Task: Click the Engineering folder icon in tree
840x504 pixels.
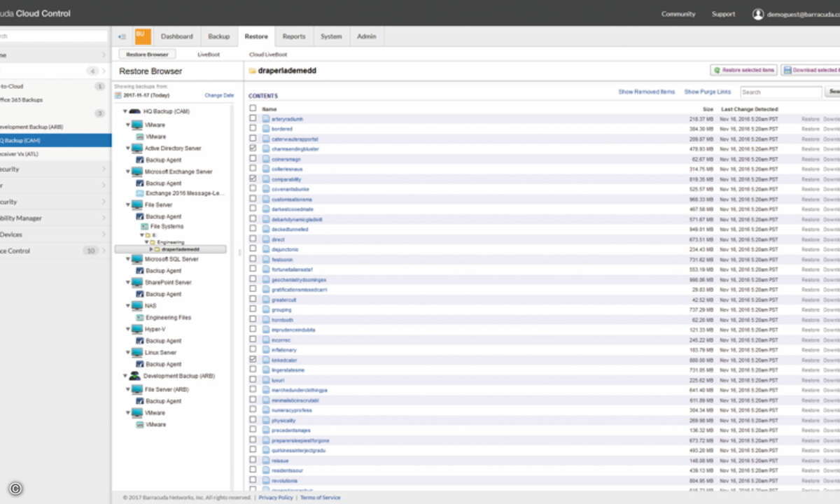Action: click(x=153, y=242)
